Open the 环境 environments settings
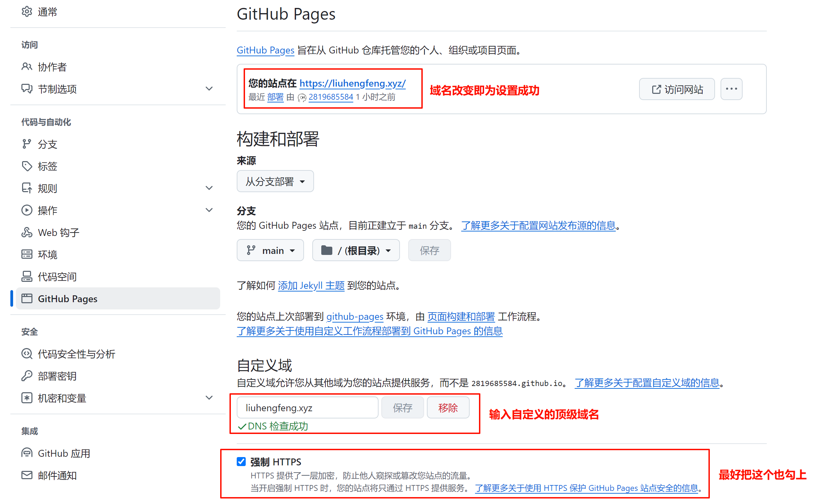This screenshot has height=504, width=832. click(47, 254)
